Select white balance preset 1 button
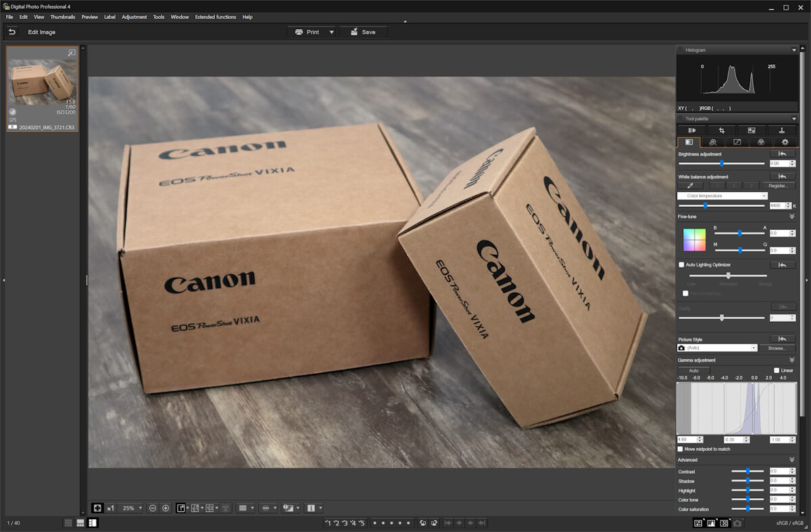The width and height of the screenshot is (811, 532). 716,185
